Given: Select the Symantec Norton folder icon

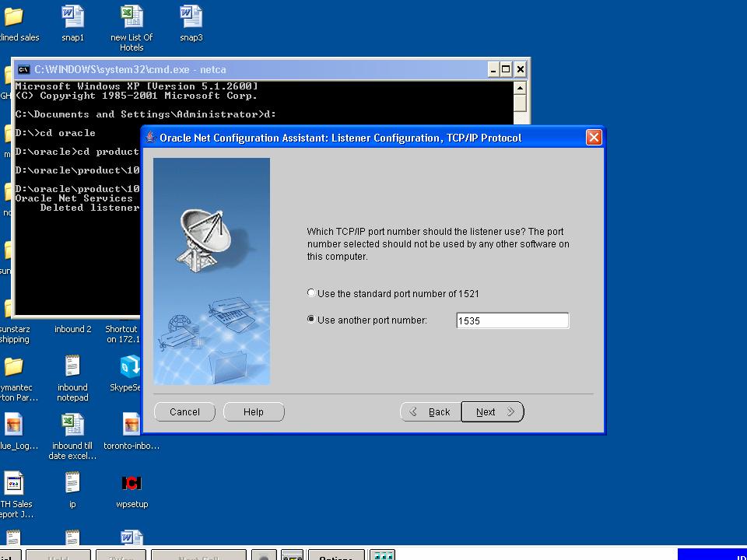Looking at the screenshot, I should [13, 366].
